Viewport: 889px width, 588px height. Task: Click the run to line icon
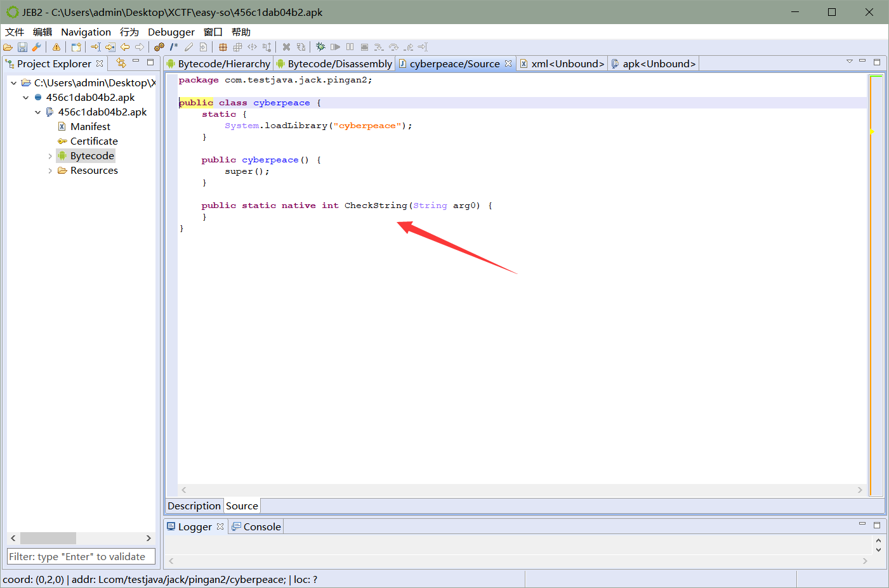(x=423, y=47)
